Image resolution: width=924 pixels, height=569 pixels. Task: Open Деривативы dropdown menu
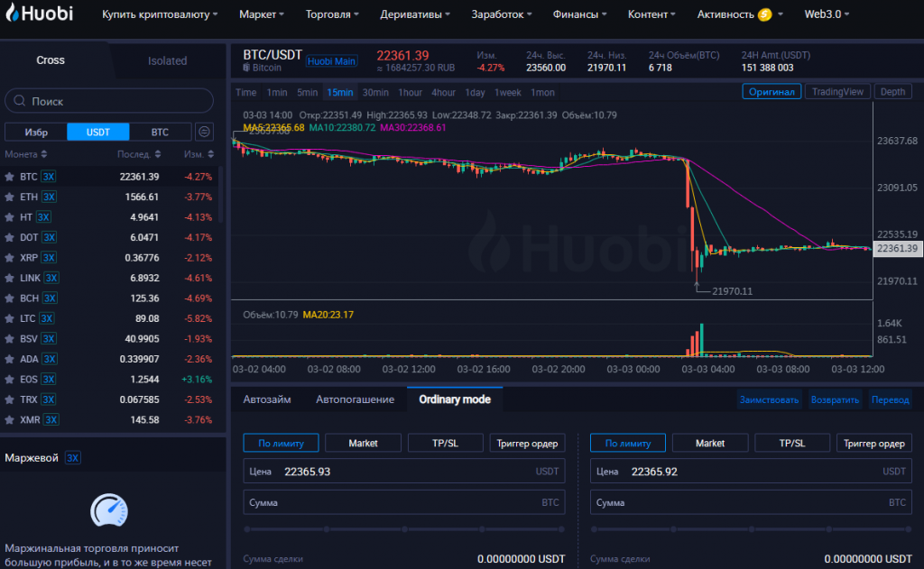[x=415, y=14]
